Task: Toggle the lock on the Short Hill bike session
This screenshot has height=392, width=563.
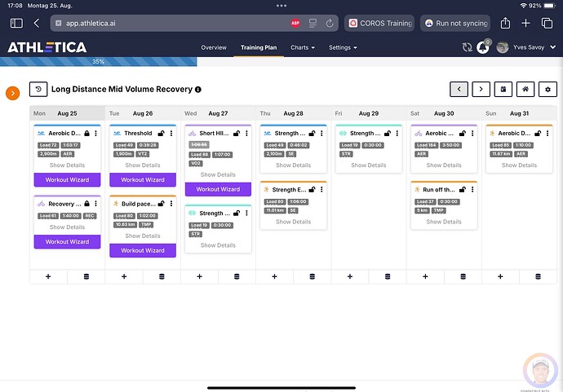Action: click(237, 133)
